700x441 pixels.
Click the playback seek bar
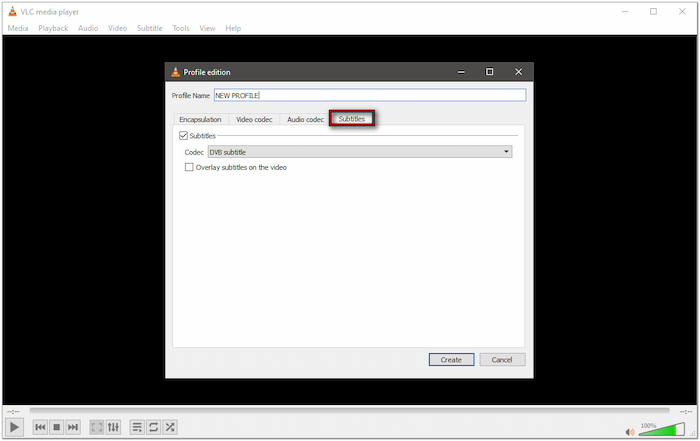[350, 411]
